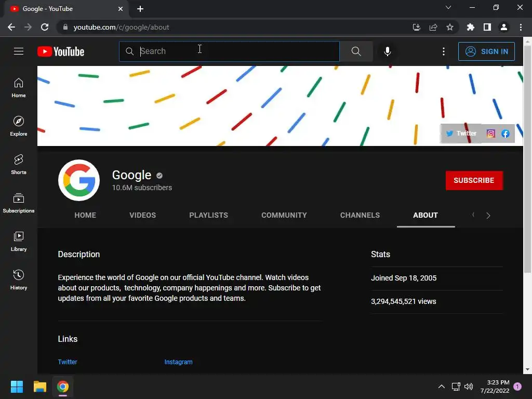Open Library in sidebar
The width and height of the screenshot is (532, 399).
[x=19, y=241]
